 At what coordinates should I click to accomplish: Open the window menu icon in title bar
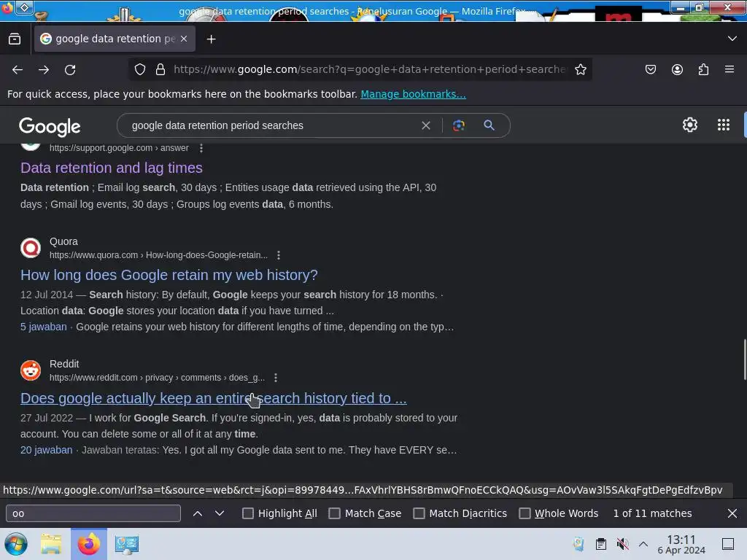[8, 7]
